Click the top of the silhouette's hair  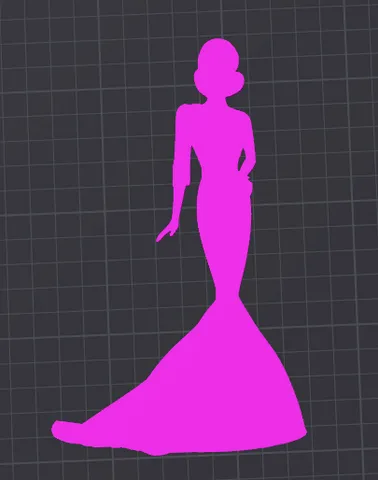coord(218,43)
